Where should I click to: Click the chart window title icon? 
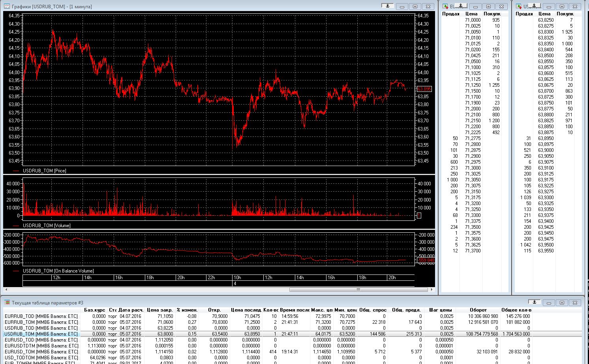(x=7, y=7)
